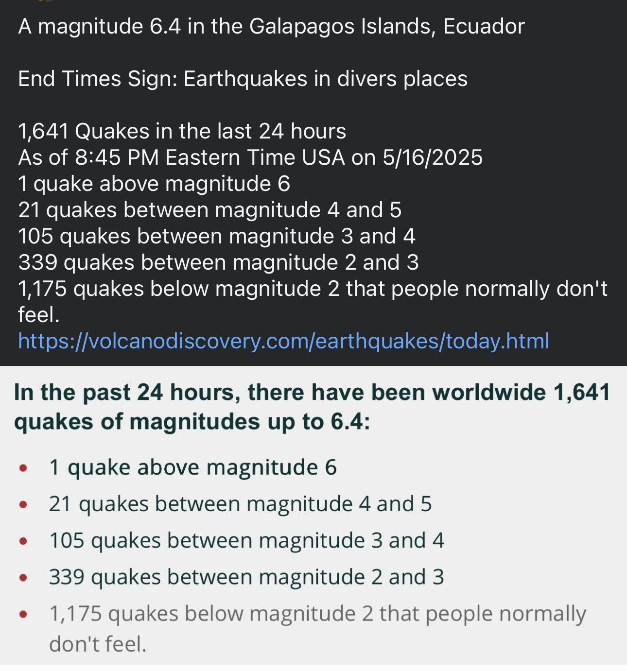
Task: Click the post line 'A magnitude 6.4 in the Galapagos Islands'
Action: click(x=271, y=26)
